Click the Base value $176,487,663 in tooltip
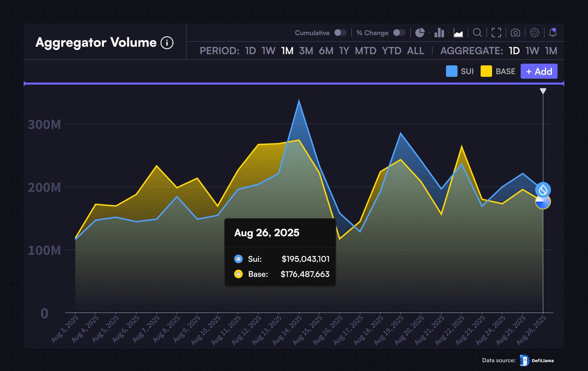 [x=305, y=274]
